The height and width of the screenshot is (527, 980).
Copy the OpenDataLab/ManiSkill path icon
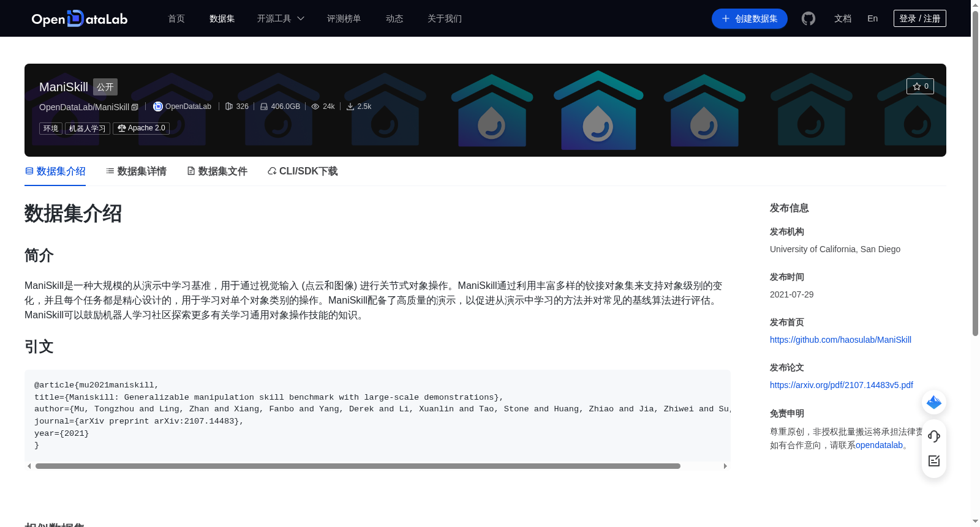135,107
